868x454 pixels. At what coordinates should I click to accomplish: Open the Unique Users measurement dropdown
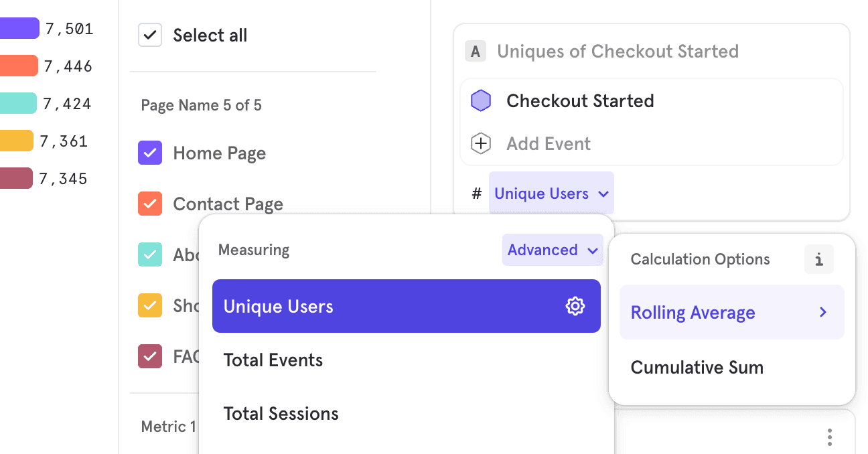pos(551,194)
